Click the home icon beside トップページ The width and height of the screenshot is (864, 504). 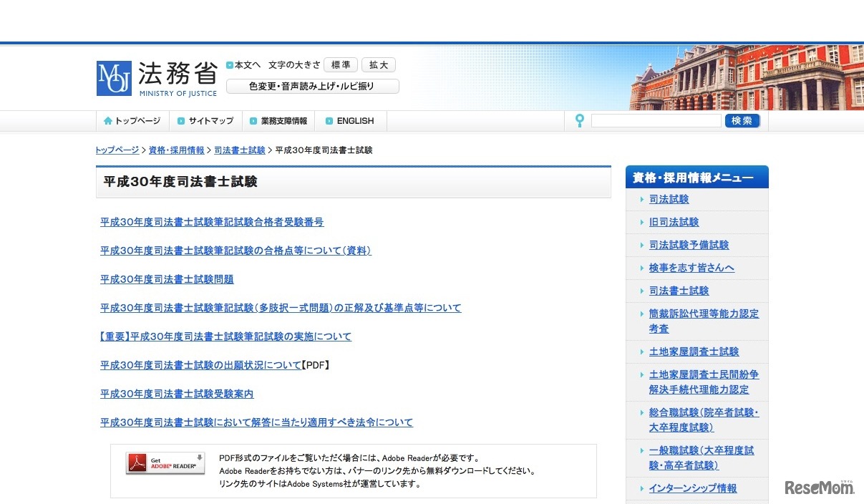click(x=107, y=120)
